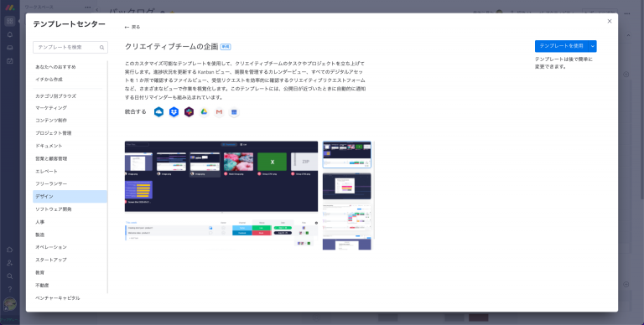Screen dimensions: 644x325
Task: Click the 統合する label
Action: (136, 111)
